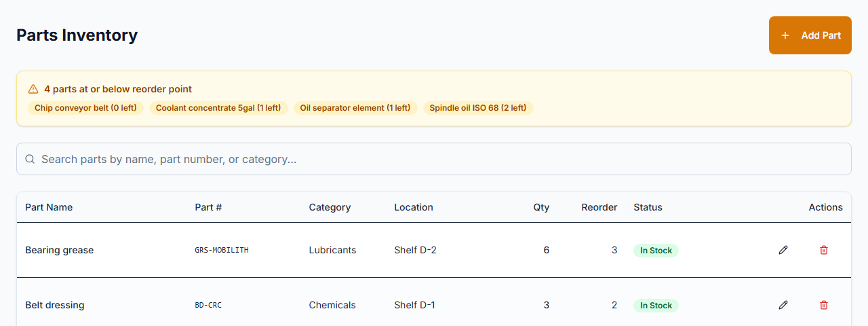Delete the Belt dressing entry
This screenshot has width=868, height=326.
tap(824, 305)
